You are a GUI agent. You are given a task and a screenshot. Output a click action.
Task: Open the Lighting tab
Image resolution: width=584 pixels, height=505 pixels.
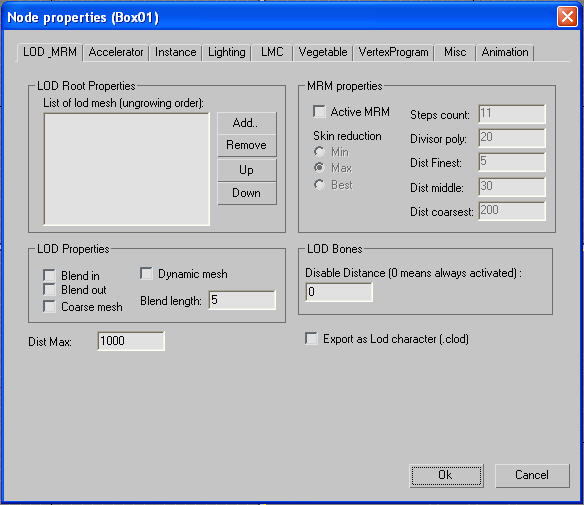(x=226, y=52)
